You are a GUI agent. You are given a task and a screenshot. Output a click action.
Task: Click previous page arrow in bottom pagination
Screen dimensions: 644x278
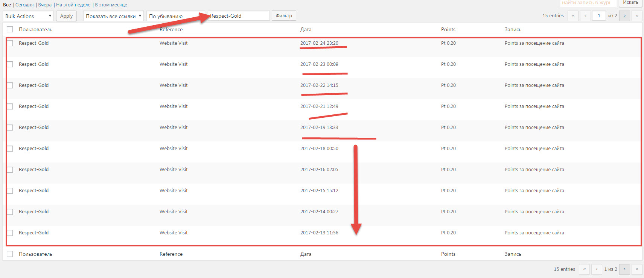(x=597, y=269)
